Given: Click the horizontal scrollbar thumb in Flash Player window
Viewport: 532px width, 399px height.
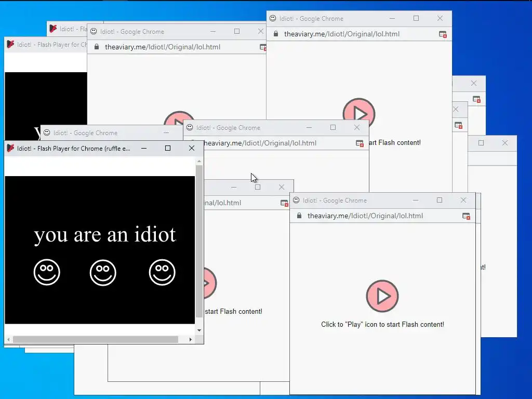Looking at the screenshot, I should [x=96, y=339].
